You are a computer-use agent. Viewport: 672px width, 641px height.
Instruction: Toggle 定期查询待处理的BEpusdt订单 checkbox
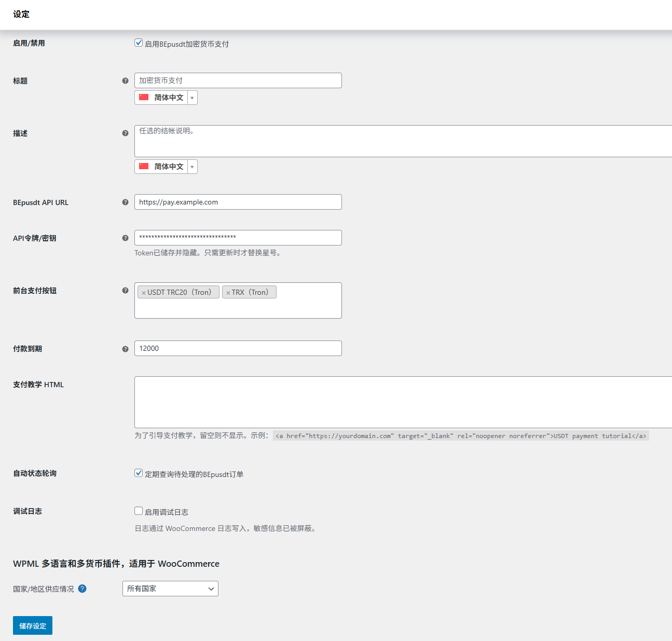(139, 473)
